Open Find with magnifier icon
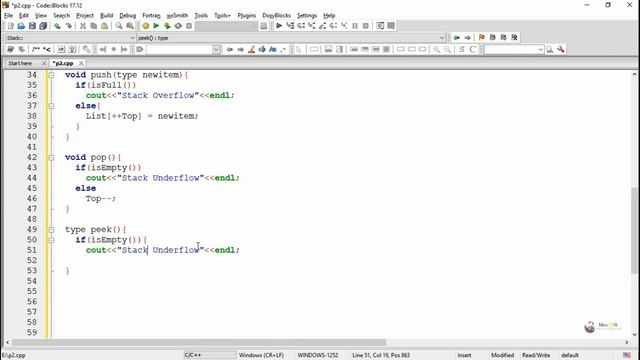 coord(119,26)
